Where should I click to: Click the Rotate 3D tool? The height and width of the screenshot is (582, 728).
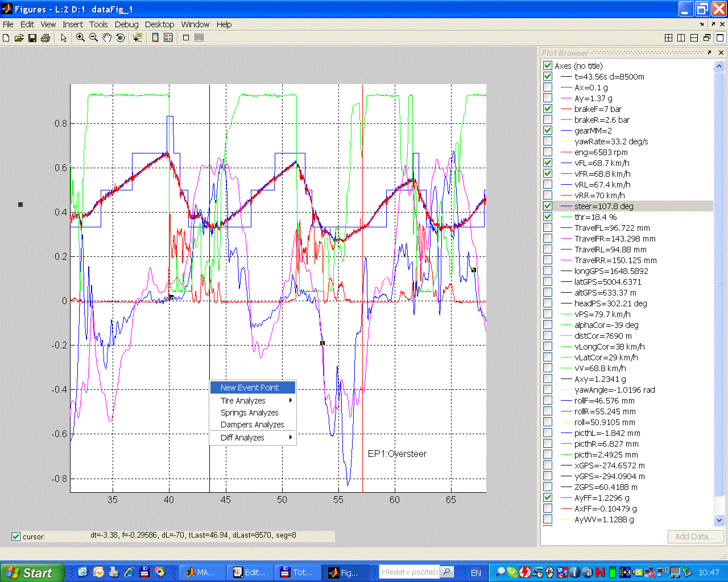120,38
